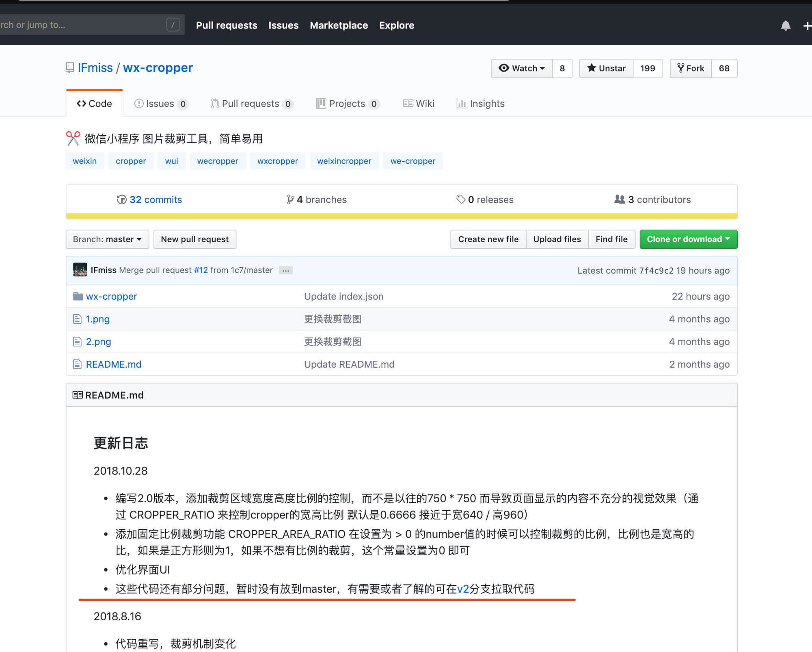Click the branches fork icon
812x652 pixels.
(x=290, y=199)
